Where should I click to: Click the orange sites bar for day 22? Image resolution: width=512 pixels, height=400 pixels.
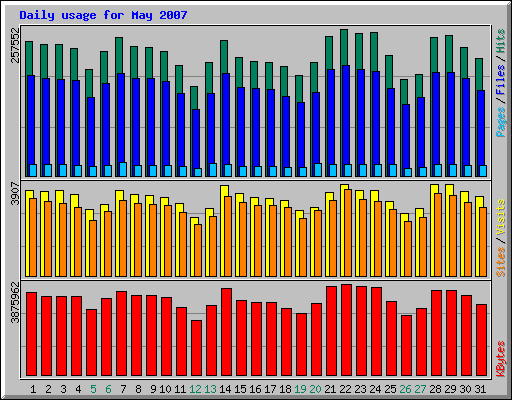[348, 233]
